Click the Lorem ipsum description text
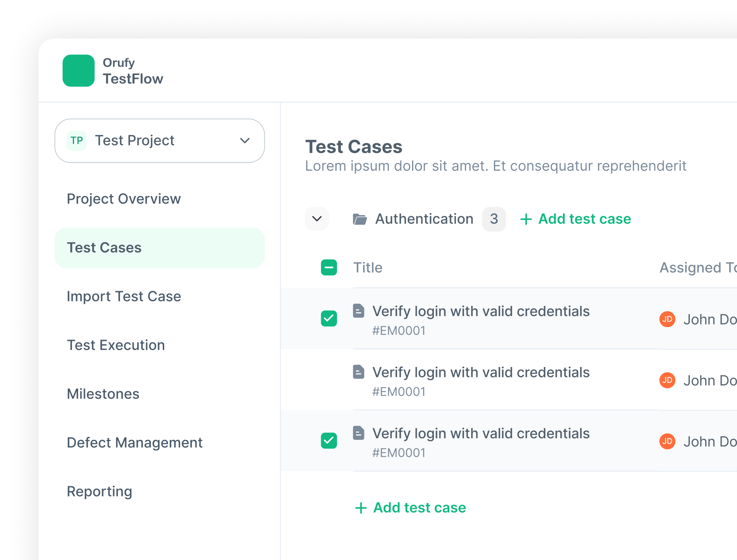 (x=496, y=166)
